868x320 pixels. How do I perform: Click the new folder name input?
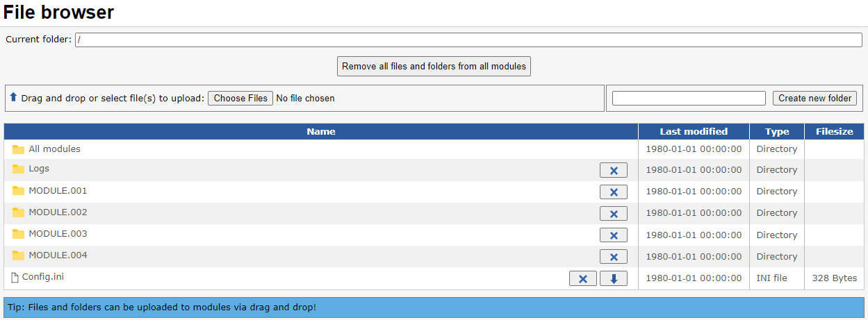[x=688, y=99]
